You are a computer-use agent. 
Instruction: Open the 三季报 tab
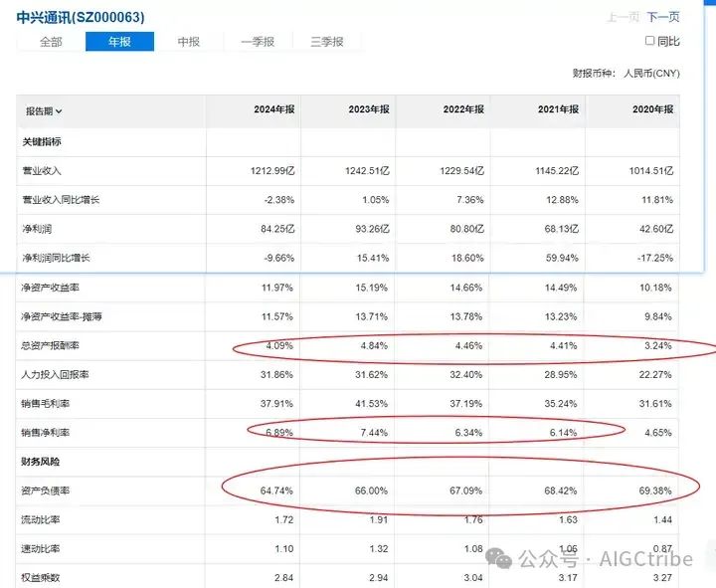coord(327,42)
